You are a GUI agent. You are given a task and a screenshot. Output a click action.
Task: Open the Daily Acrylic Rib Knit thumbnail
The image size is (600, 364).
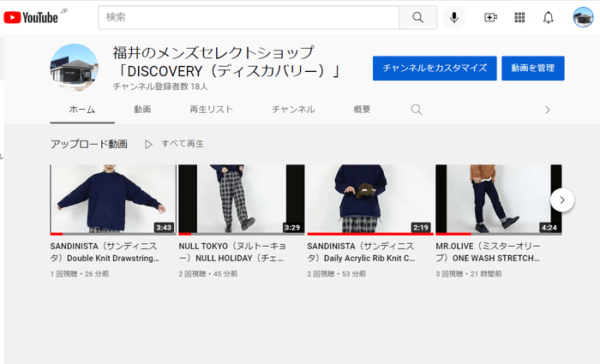point(370,199)
